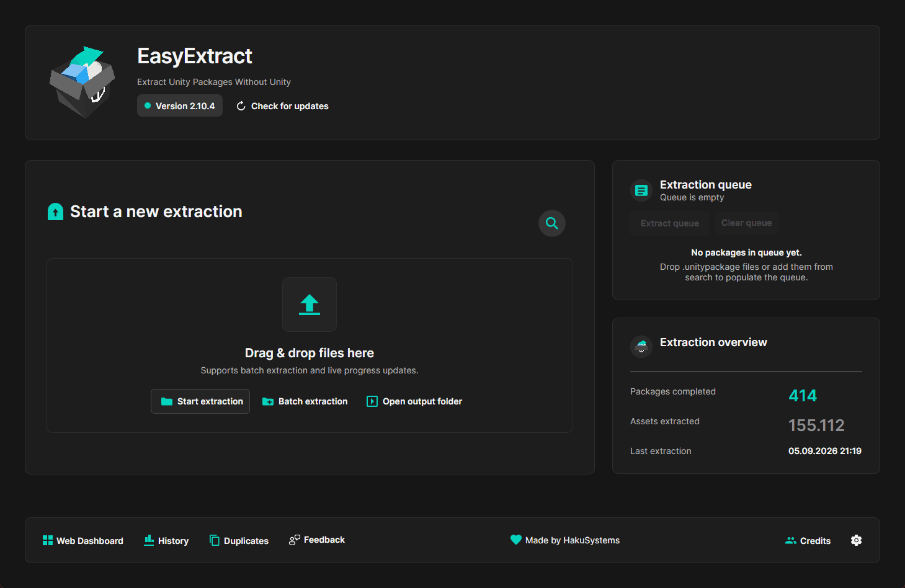This screenshot has height=588, width=905.
Task: Click the Extract Unity Packages Without Unity subtitle
Action: 214,82
